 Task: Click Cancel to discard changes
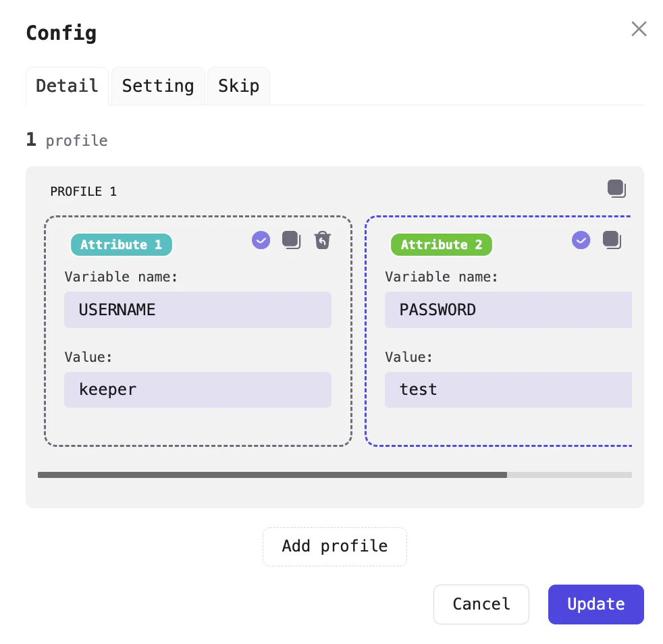point(481,604)
